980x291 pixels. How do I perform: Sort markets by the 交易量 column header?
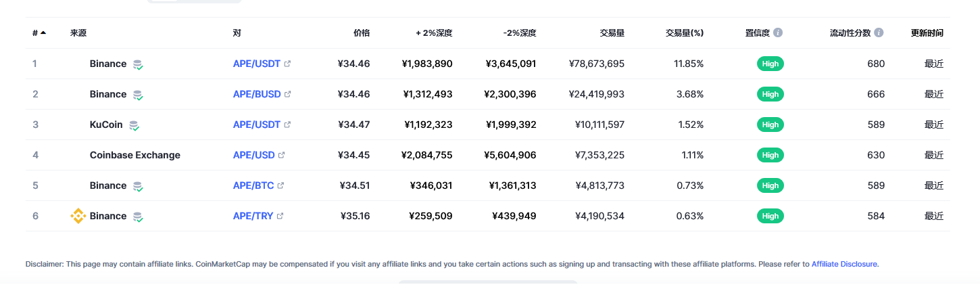(x=612, y=32)
